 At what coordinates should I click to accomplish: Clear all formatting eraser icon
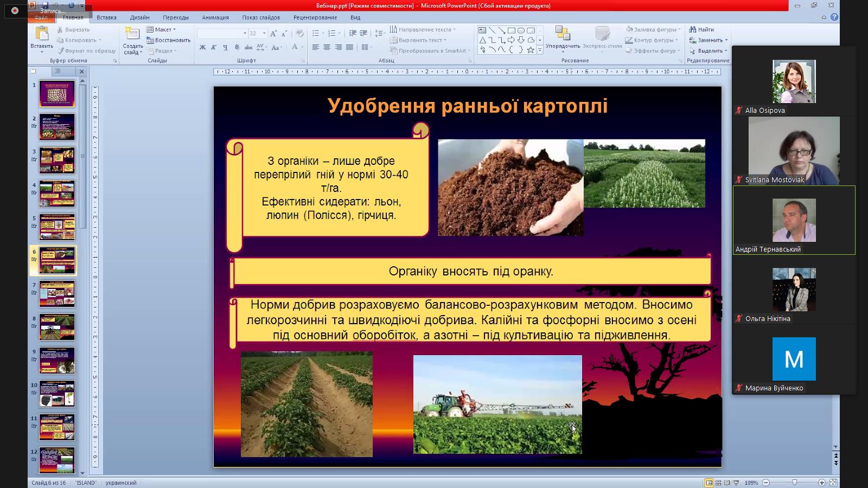pos(299,34)
